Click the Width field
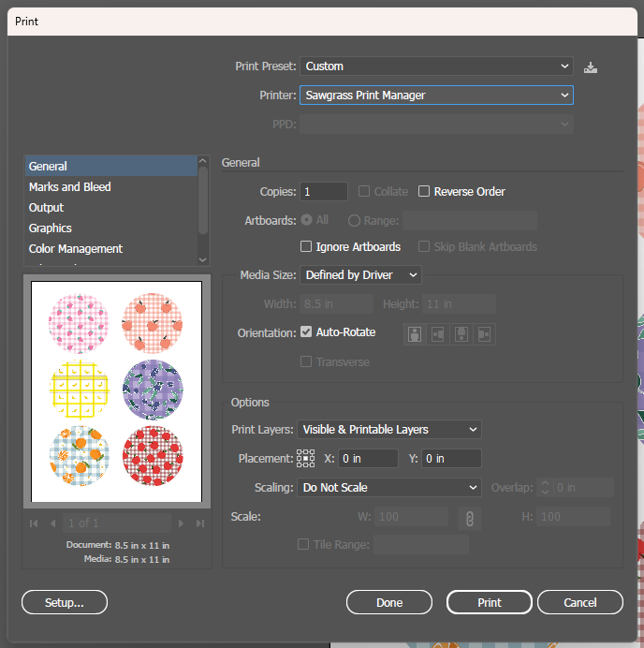Viewport: 644px width, 648px height. pos(336,304)
